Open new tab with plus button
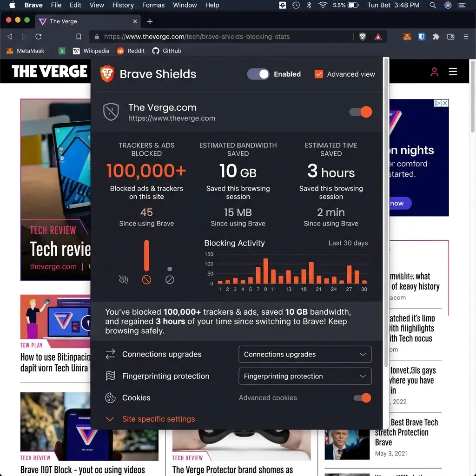Viewport: 476px width, 476px height. tap(150, 21)
